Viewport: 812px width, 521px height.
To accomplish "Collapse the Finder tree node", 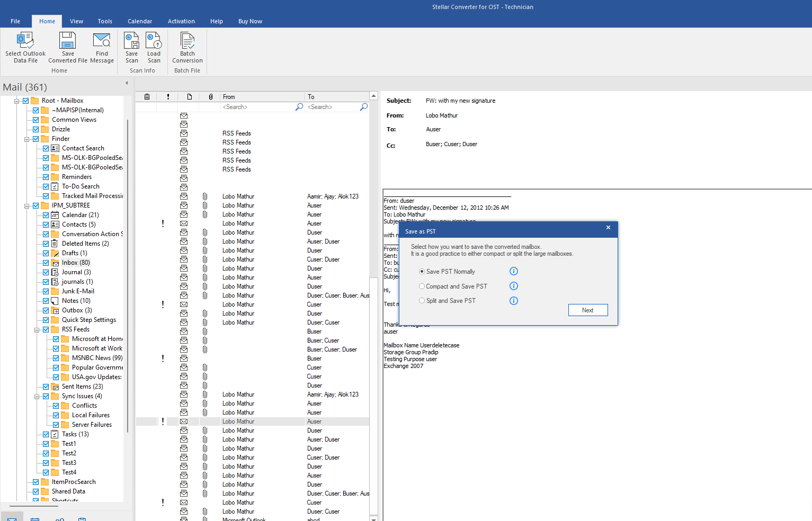I will click(x=26, y=139).
